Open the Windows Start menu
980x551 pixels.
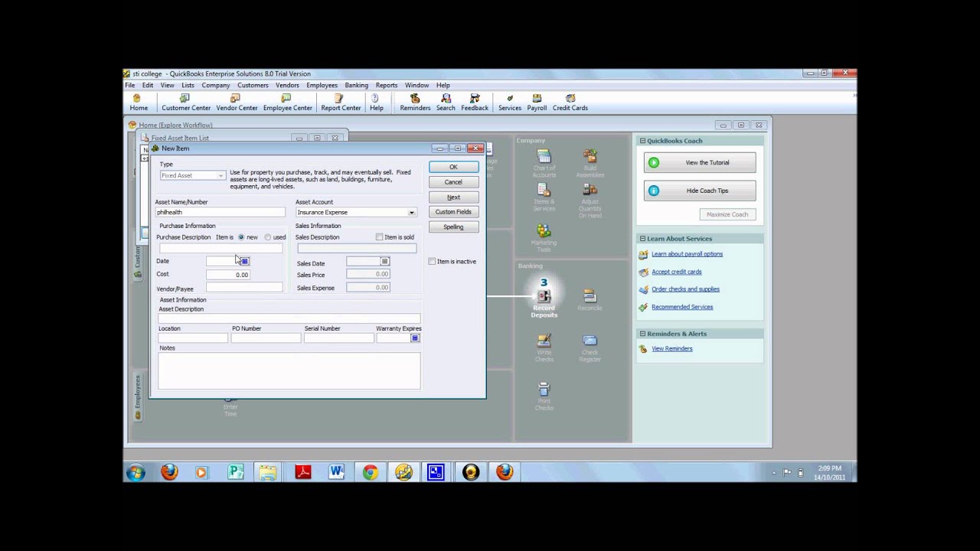(x=136, y=472)
